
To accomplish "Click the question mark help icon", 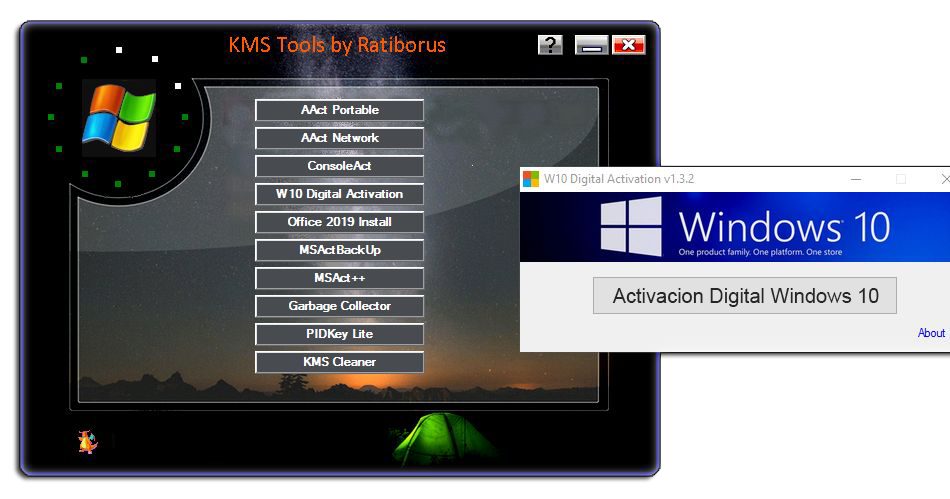I will tap(550, 45).
